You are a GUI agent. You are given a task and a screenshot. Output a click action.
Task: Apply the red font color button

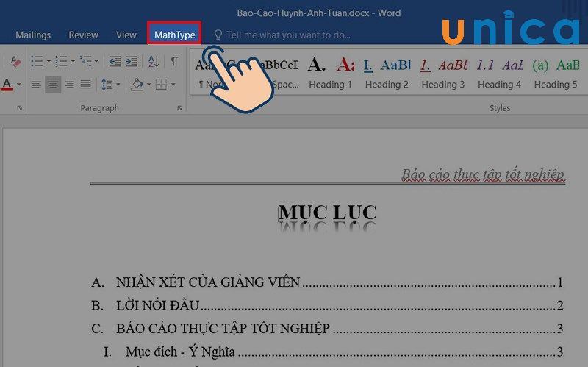[7, 84]
